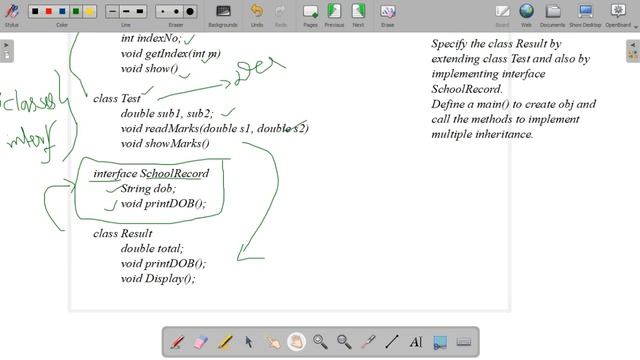Select the small eraser size
The height and width of the screenshot is (360, 640).
(x=162, y=11)
